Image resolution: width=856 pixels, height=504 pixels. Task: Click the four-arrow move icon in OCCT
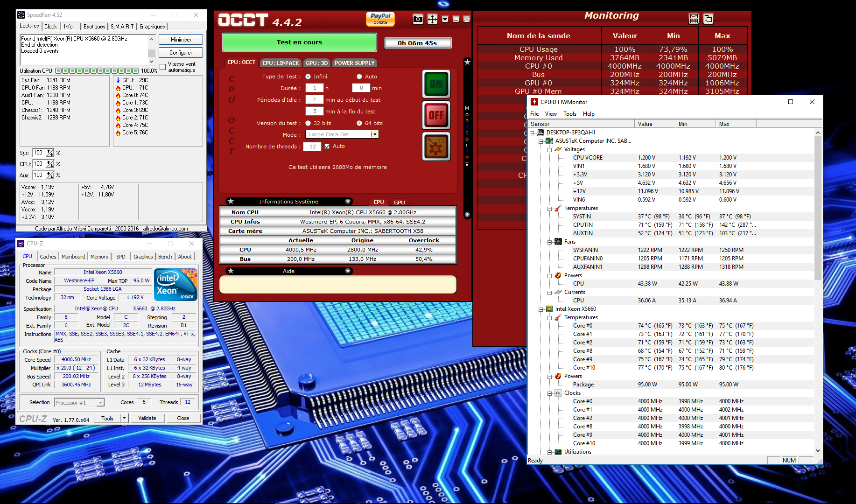pos(432,19)
